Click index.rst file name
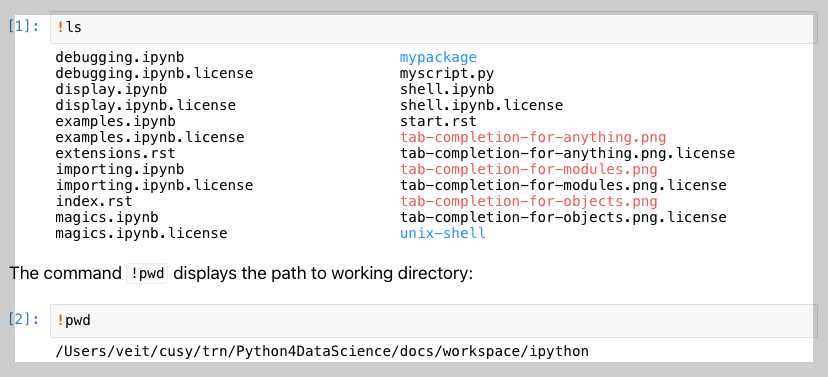 (94, 201)
